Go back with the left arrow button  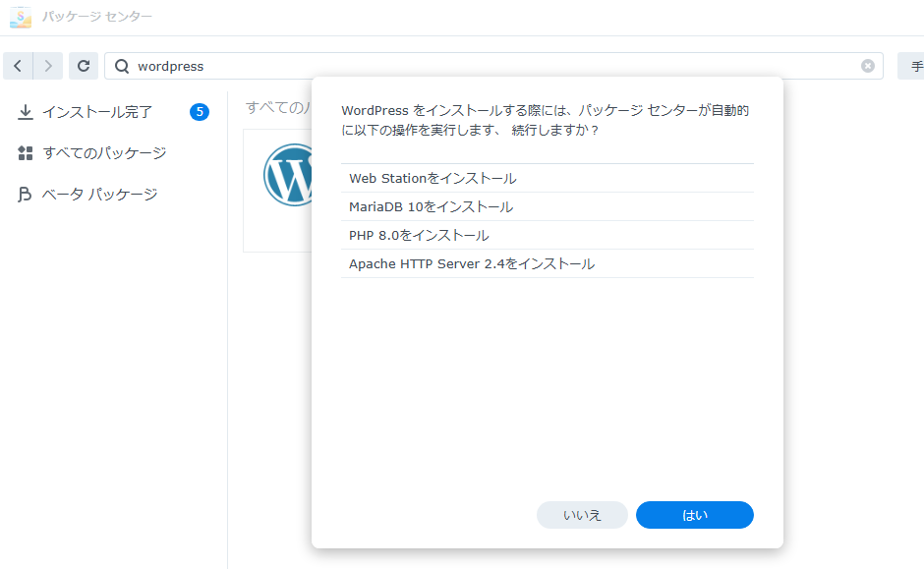[x=18, y=66]
